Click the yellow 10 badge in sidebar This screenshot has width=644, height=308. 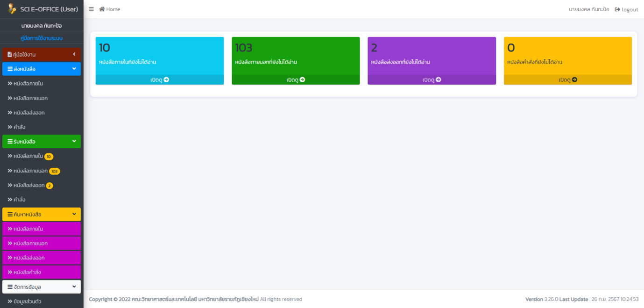coord(49,157)
